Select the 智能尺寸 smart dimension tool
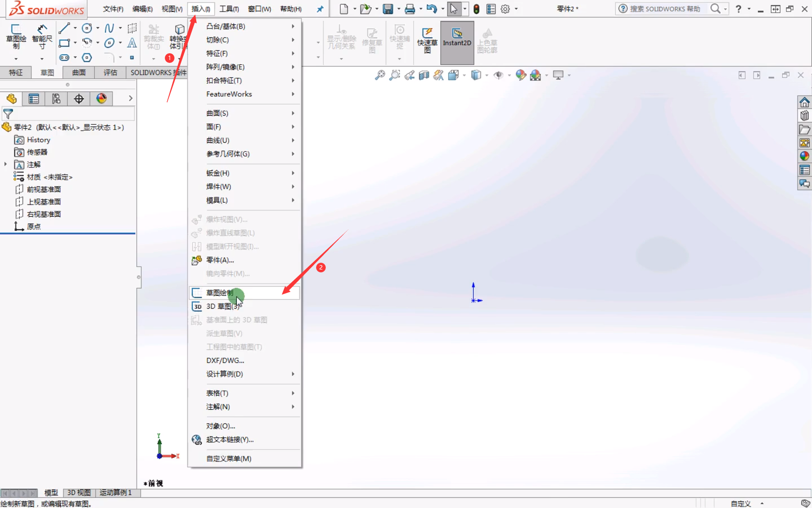 [x=42, y=37]
